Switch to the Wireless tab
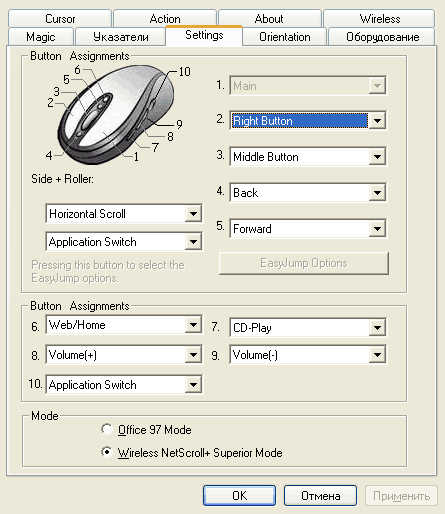This screenshot has width=445, height=514. coord(379,18)
